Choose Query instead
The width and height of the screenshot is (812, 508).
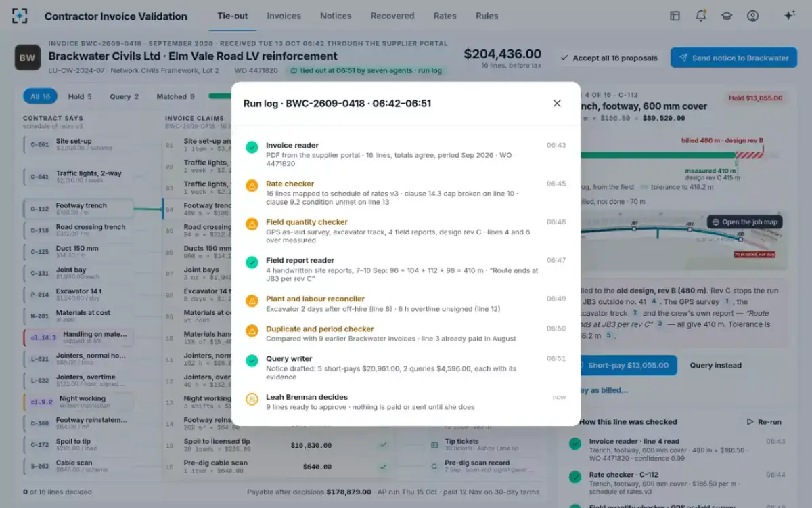coord(716,365)
